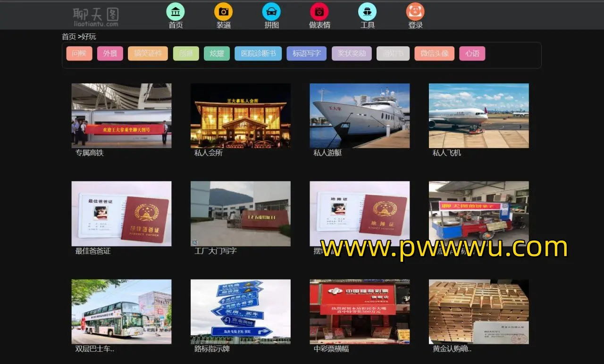
Task: Open the 私人飞机 airplane thumbnail image
Action: click(x=478, y=116)
